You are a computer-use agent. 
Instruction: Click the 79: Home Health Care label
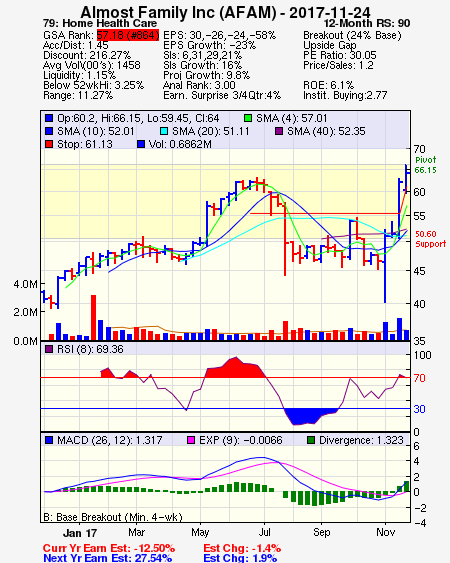point(100,23)
